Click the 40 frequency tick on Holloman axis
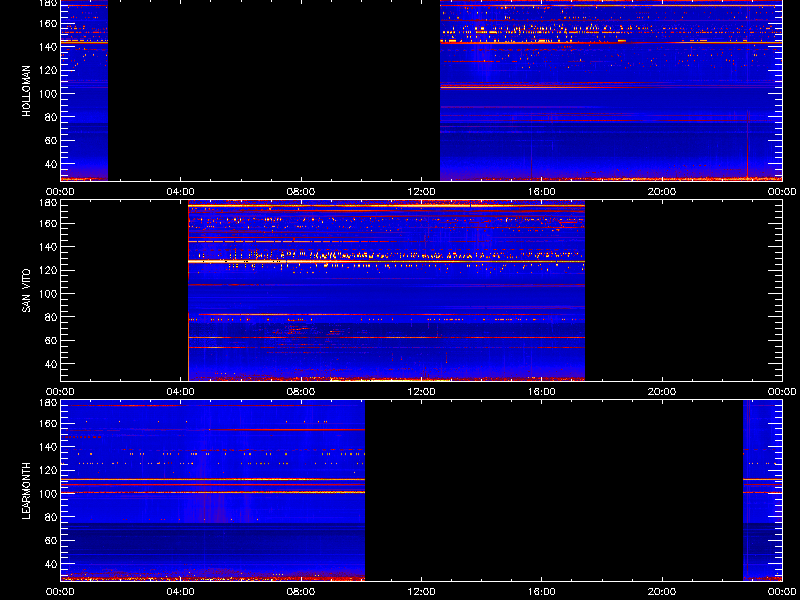 pyautogui.click(x=49, y=164)
